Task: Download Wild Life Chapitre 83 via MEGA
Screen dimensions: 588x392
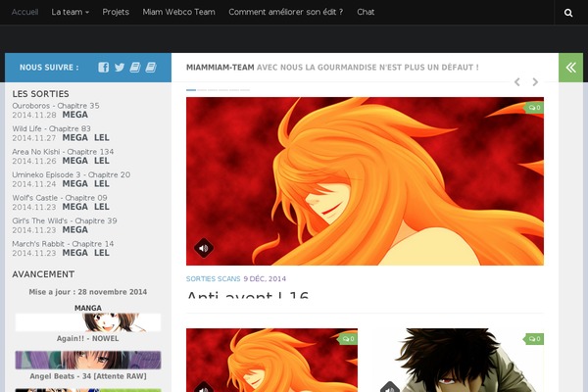Action: pyautogui.click(x=75, y=137)
